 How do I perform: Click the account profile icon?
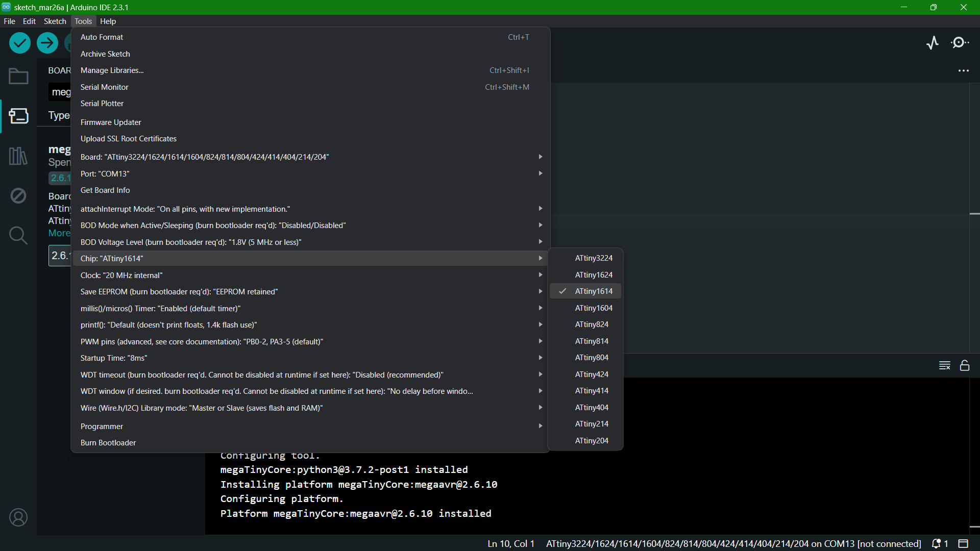(x=18, y=517)
